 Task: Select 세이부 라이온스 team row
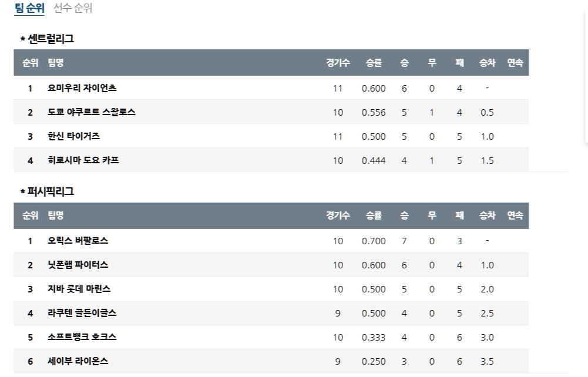click(x=78, y=362)
